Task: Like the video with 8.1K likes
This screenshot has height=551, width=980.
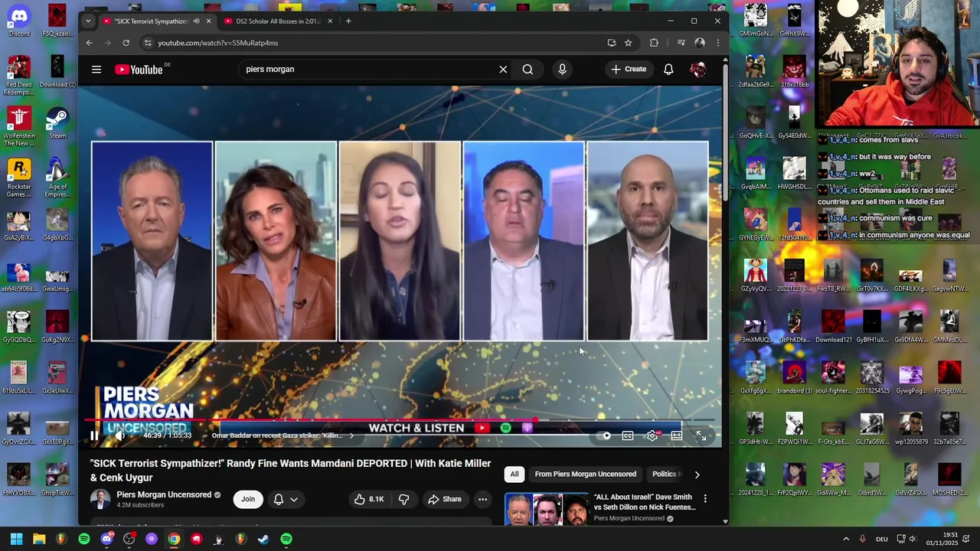Action: tap(369, 499)
